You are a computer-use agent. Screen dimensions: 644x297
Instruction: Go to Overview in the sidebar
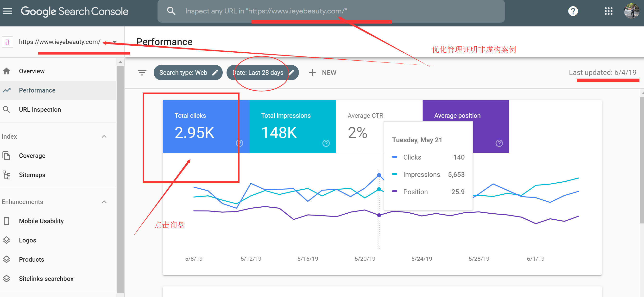(58, 71)
